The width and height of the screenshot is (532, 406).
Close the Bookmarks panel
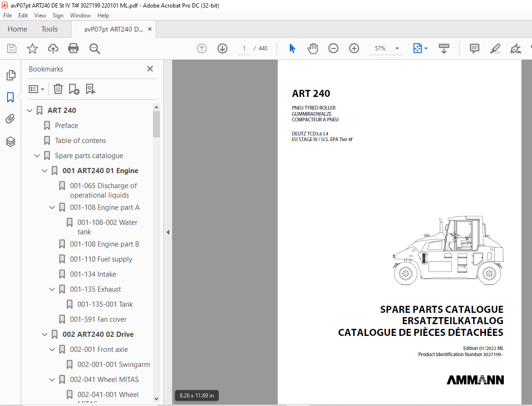click(x=150, y=69)
